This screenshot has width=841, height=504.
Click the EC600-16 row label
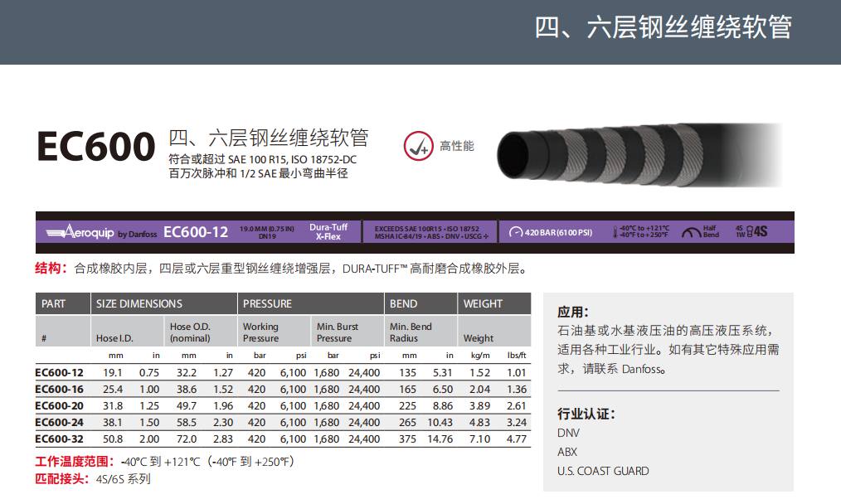point(59,390)
